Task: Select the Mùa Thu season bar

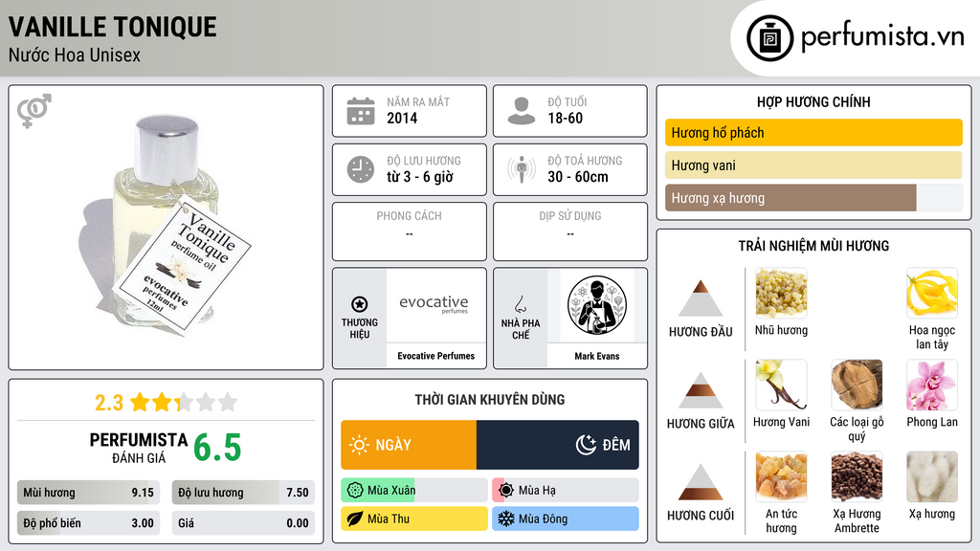Action: pos(413,518)
